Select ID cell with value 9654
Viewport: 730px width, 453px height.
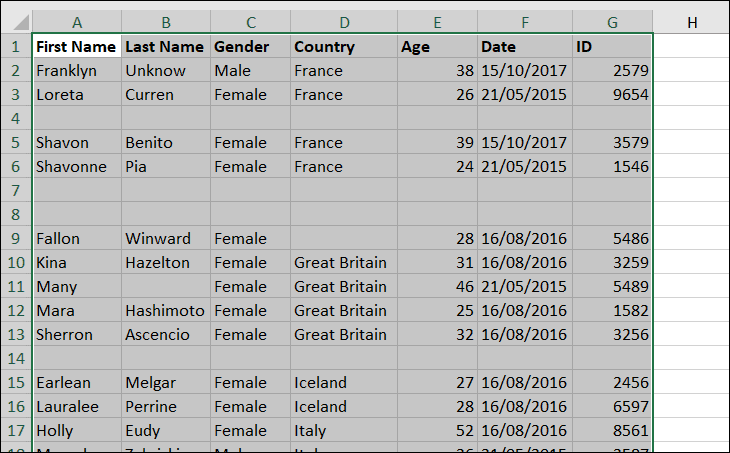(x=612, y=95)
